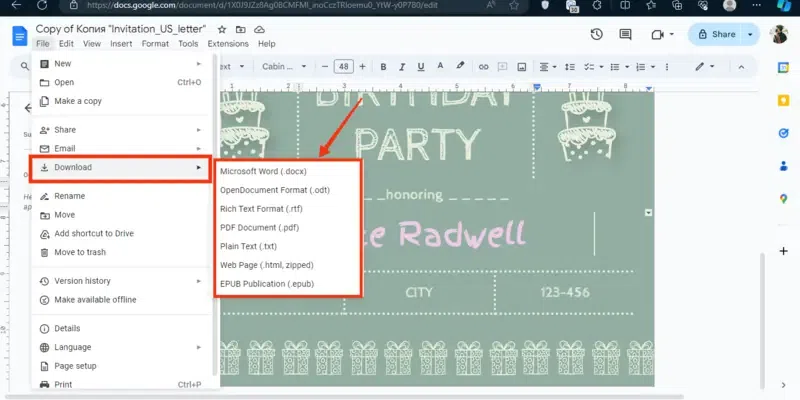Click the bulleted list icon
Viewport: 800px width, 400px height.
(x=615, y=67)
